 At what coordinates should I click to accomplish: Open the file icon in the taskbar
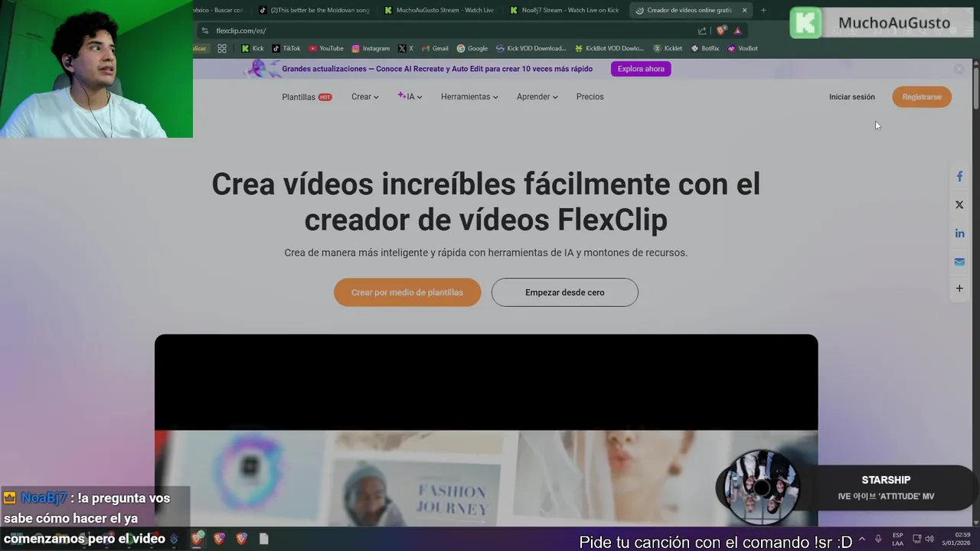pyautogui.click(x=264, y=539)
